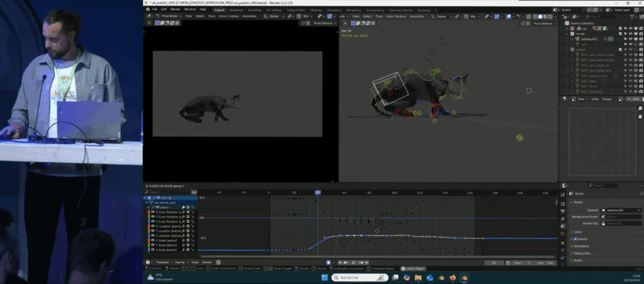Open Image menu in image editor header
This screenshot has width=644, height=284.
(606, 99)
